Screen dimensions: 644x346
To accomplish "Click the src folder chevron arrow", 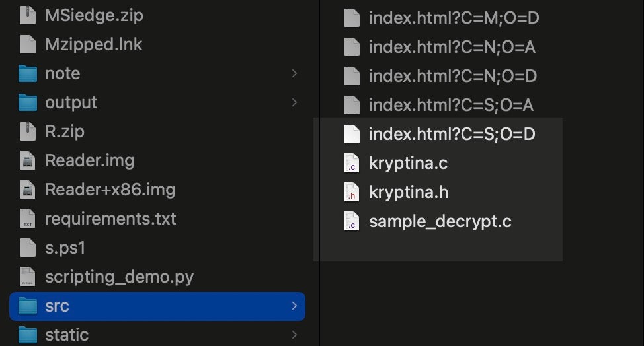I will [294, 306].
